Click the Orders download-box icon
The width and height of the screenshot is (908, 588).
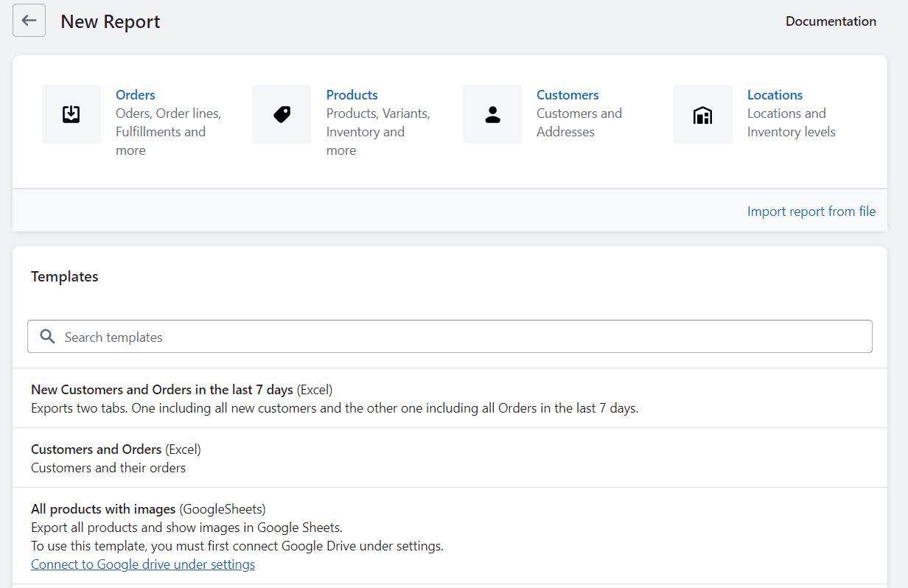click(71, 114)
